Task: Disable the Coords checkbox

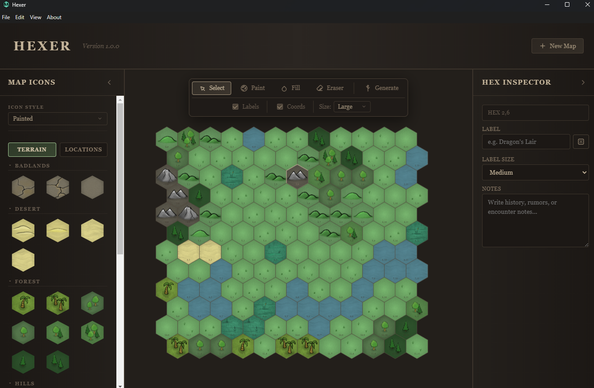Action: click(x=280, y=107)
